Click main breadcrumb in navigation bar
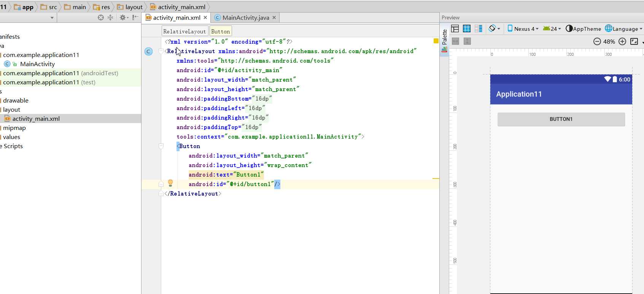The height and width of the screenshot is (294, 644). point(75,7)
